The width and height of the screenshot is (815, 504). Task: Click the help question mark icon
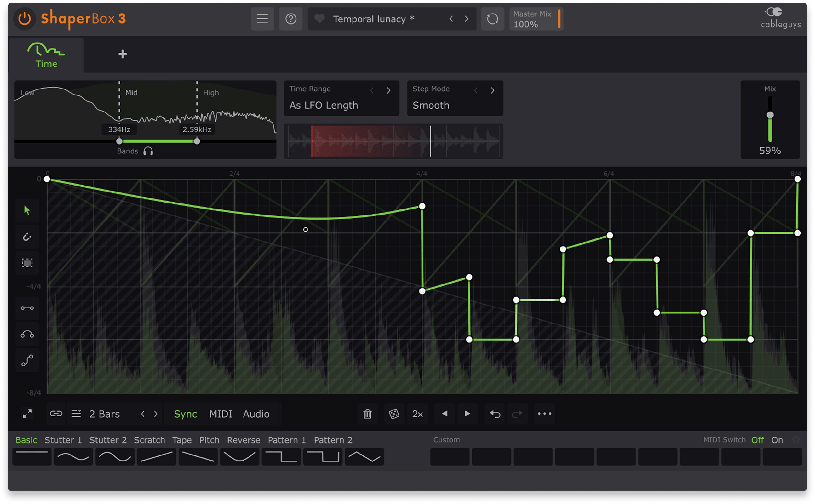291,19
